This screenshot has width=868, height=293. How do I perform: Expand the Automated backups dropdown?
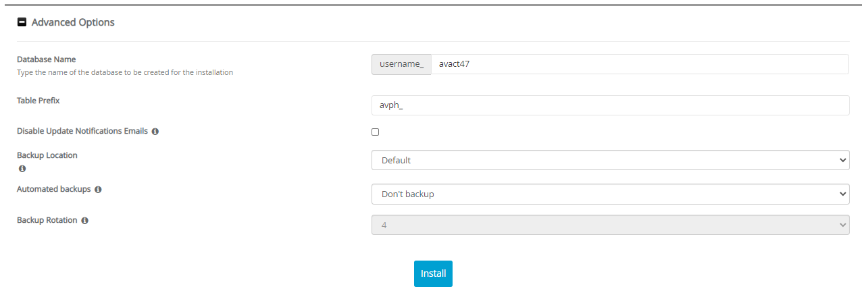[610, 194]
